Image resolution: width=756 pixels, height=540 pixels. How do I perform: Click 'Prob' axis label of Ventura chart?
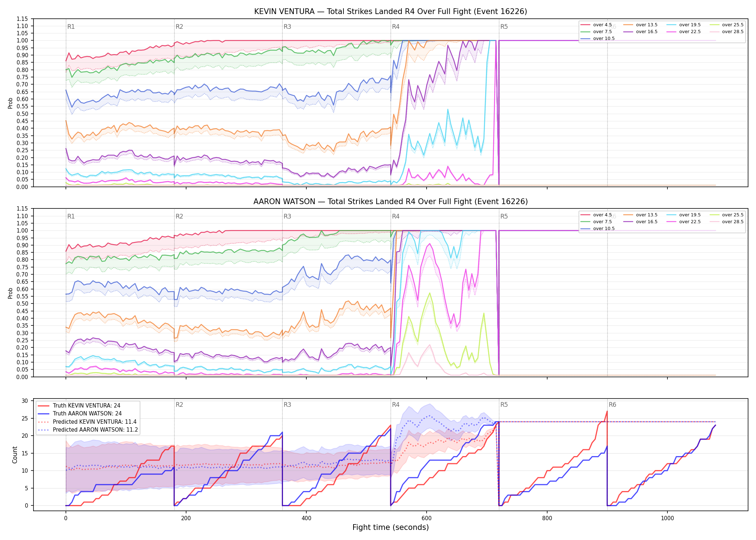point(10,103)
